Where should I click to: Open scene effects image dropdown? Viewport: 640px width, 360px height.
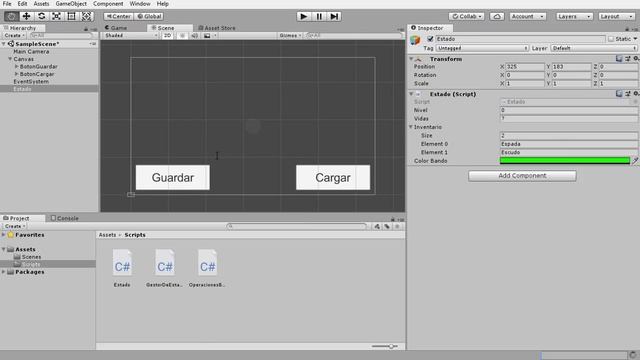(x=209, y=36)
